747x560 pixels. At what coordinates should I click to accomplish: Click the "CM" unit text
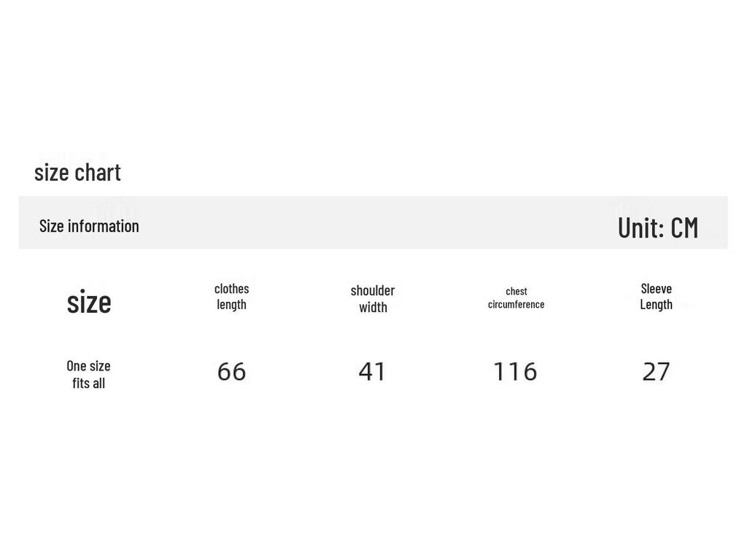tap(684, 227)
